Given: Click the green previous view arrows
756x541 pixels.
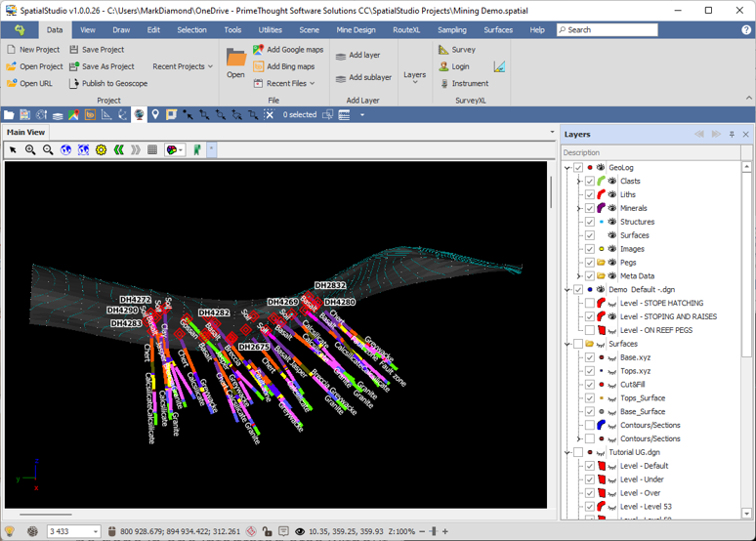Looking at the screenshot, I should [118, 150].
